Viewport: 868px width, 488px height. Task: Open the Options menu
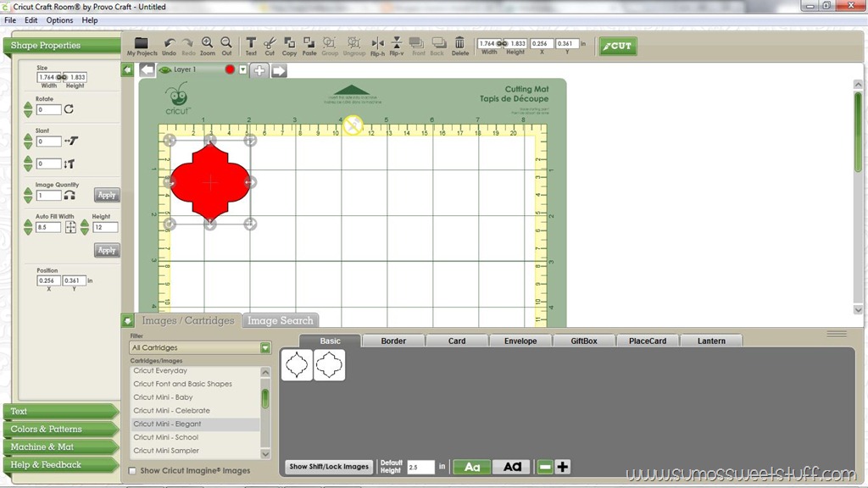click(x=59, y=20)
